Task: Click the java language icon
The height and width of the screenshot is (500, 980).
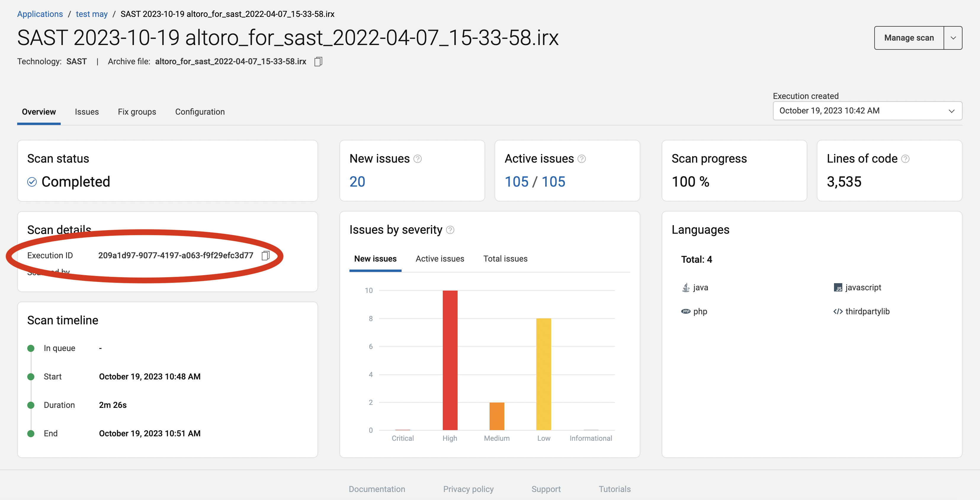Action: [686, 288]
